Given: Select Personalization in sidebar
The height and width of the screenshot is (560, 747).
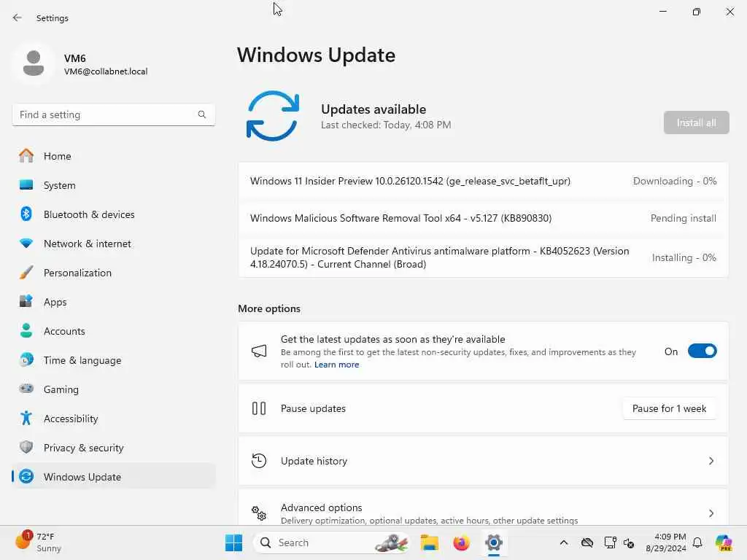Looking at the screenshot, I should [x=113, y=273].
